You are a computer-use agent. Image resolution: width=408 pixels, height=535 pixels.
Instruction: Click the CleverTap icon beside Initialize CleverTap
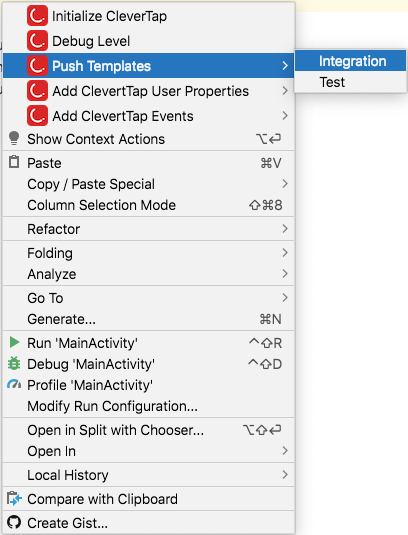37,16
